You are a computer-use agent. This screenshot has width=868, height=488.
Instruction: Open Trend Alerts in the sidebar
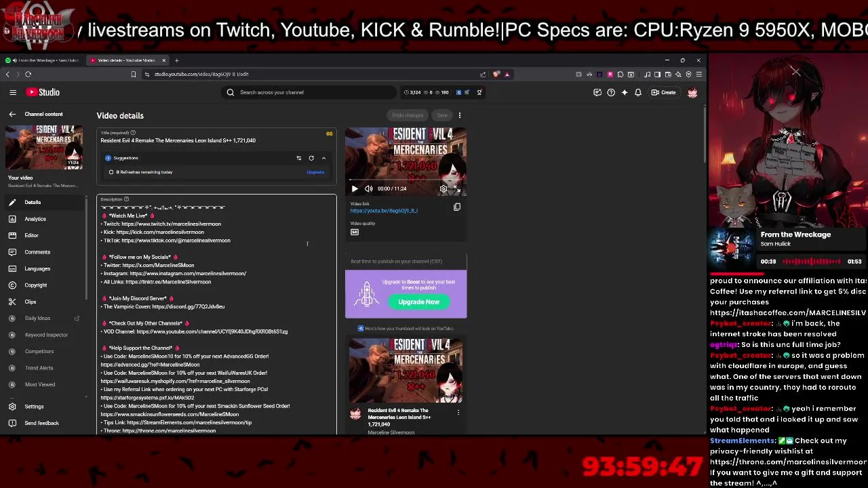[x=44, y=368]
